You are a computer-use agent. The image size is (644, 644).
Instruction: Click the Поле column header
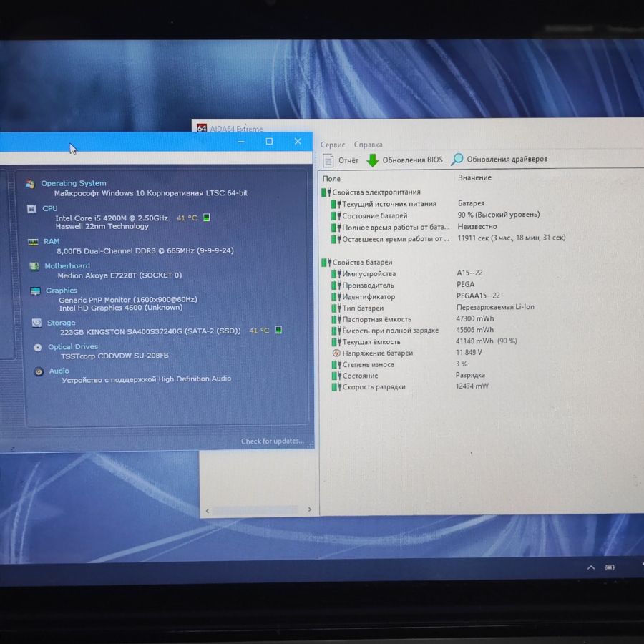331,179
